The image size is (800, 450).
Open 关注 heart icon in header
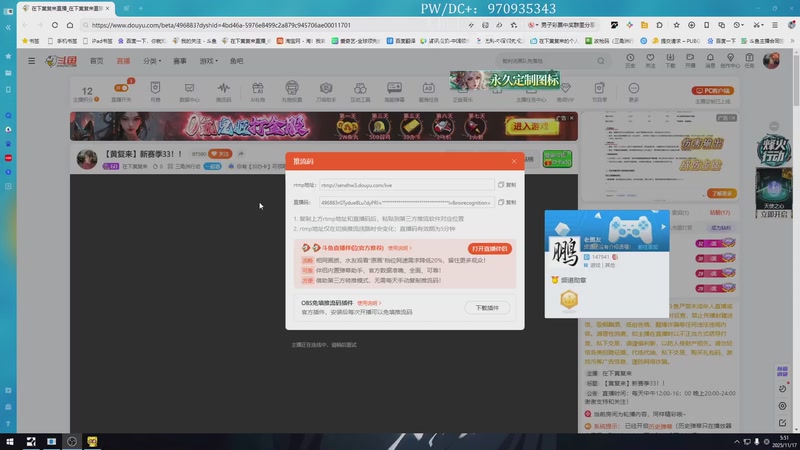[650, 60]
